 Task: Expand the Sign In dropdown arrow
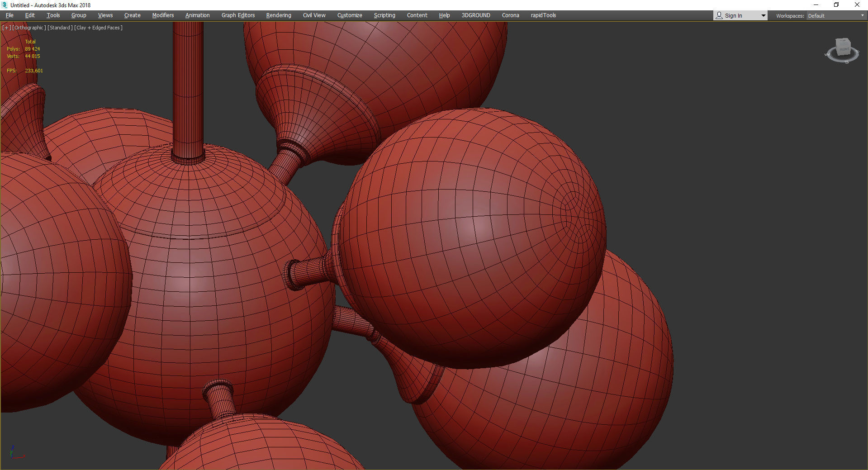tap(764, 16)
